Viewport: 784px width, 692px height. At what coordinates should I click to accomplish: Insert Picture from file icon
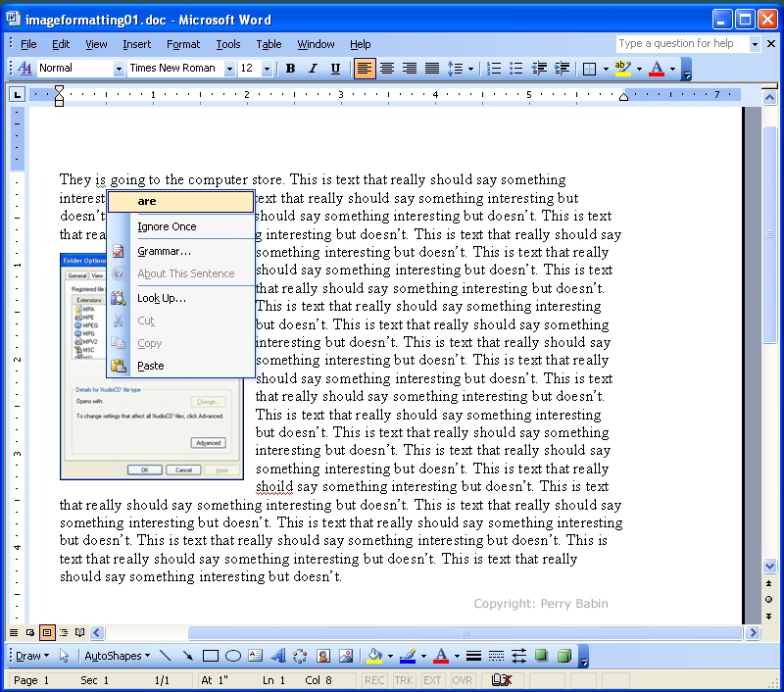click(x=346, y=656)
